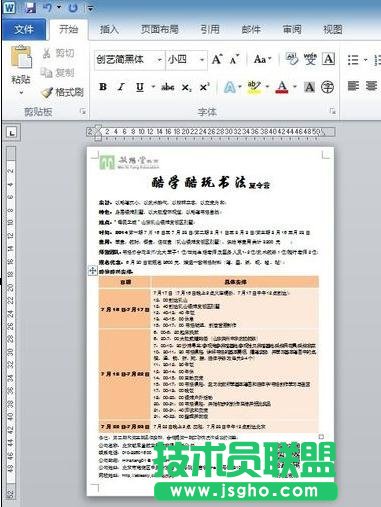This screenshot has height=507, width=381.
Task: Click the document title 酷学酷玩书法
Action: pos(199,182)
